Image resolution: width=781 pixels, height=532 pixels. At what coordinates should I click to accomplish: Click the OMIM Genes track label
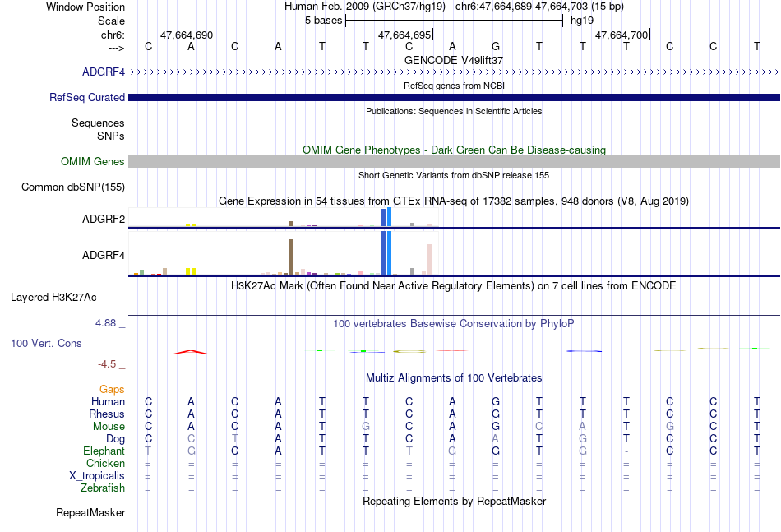coord(93,161)
